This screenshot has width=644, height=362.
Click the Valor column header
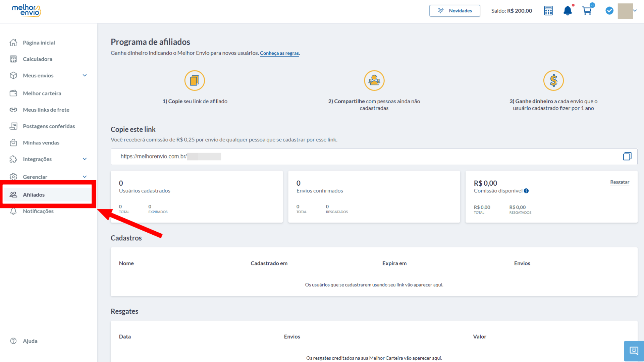pyautogui.click(x=480, y=337)
